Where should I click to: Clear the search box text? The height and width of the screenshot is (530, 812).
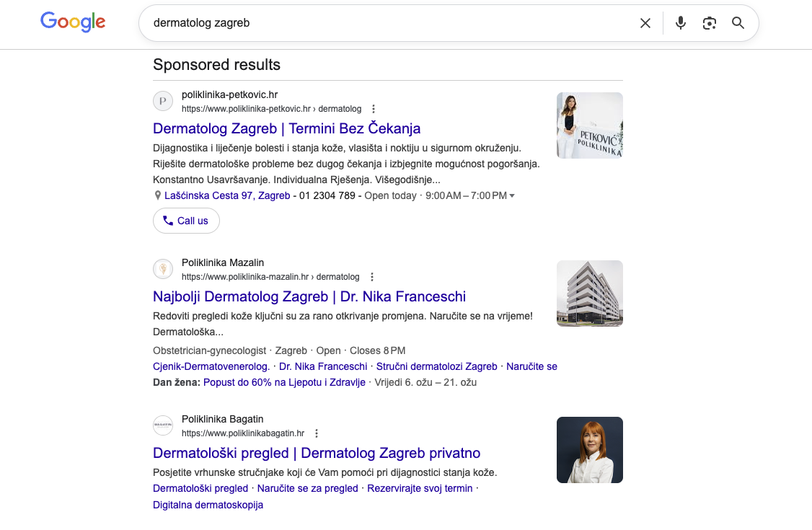(645, 23)
